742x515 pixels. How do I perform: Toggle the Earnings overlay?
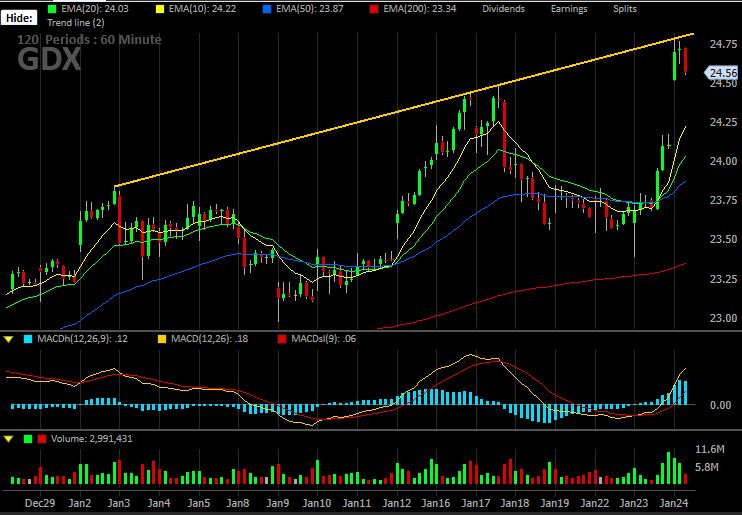[569, 9]
